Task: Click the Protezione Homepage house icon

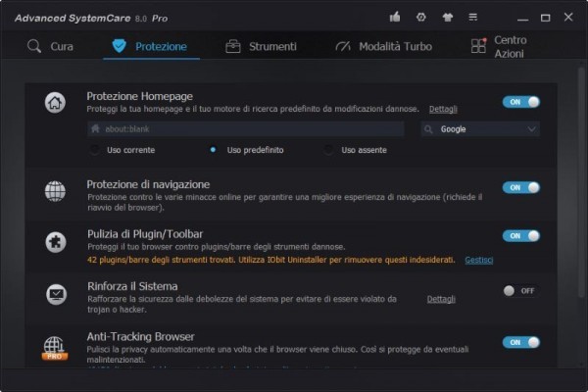Action: (x=56, y=102)
